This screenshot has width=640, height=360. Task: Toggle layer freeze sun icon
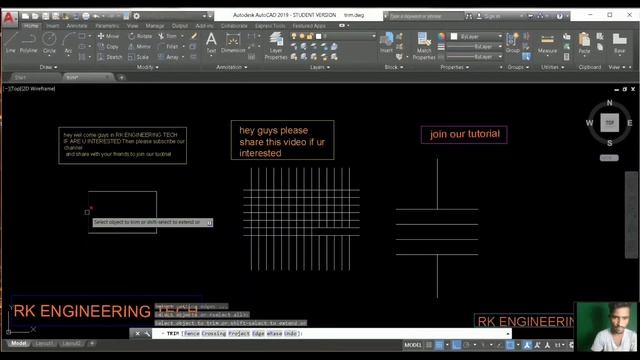302,36
